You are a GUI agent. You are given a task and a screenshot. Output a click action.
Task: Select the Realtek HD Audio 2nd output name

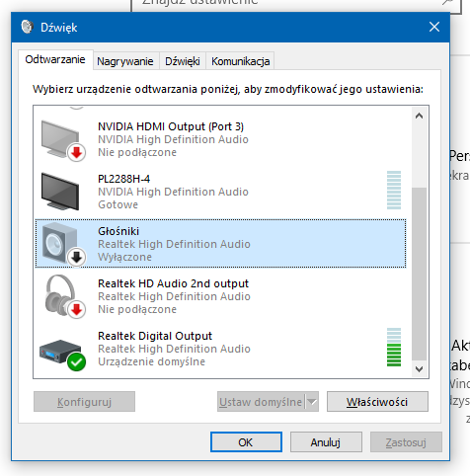coord(173,283)
